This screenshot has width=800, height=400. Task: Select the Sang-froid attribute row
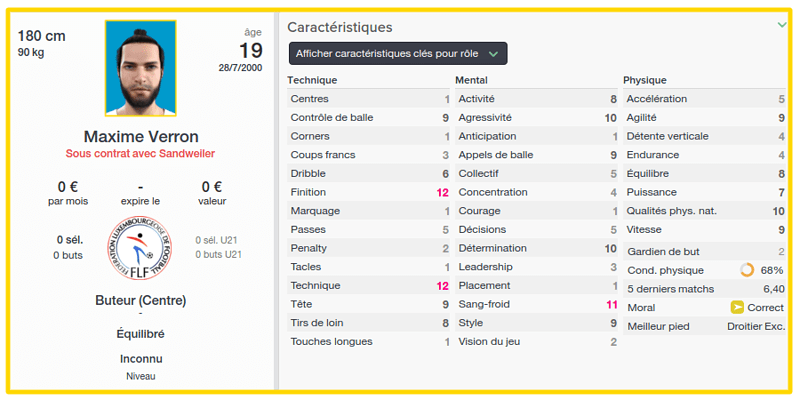click(x=536, y=305)
